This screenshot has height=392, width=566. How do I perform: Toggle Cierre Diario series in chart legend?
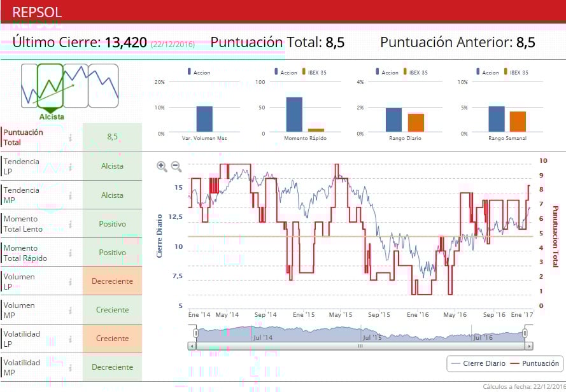point(478,363)
